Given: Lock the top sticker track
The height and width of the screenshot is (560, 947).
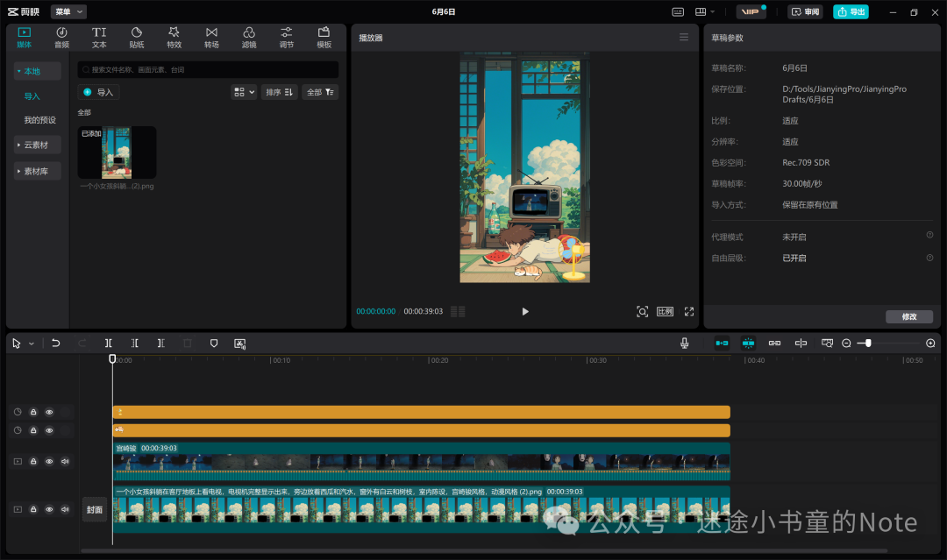Looking at the screenshot, I should [34, 412].
